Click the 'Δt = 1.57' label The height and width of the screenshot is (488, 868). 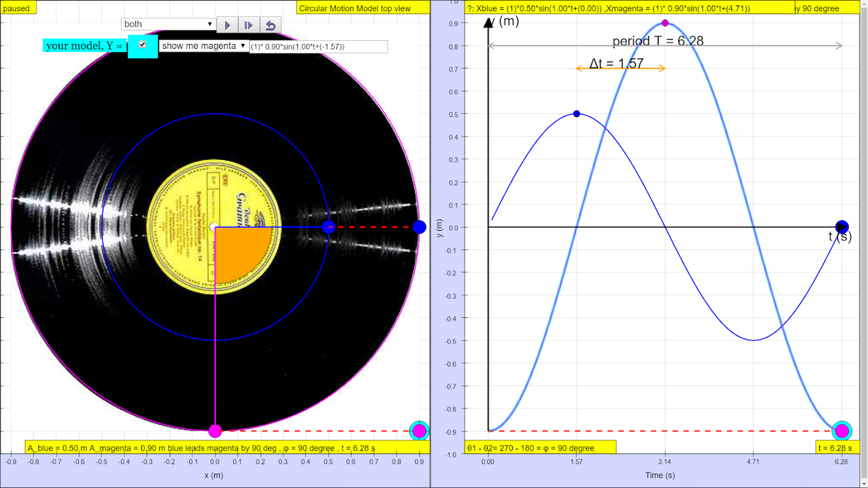[x=617, y=63]
